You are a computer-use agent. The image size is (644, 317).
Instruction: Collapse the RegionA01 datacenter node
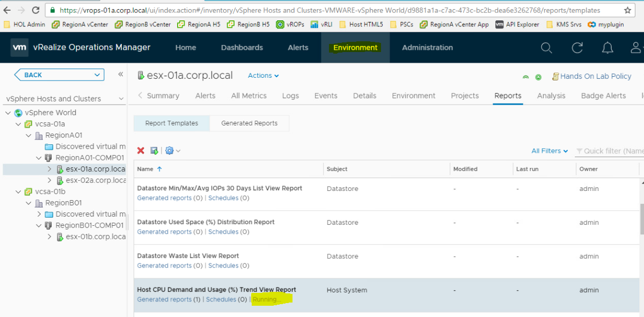pos(28,135)
